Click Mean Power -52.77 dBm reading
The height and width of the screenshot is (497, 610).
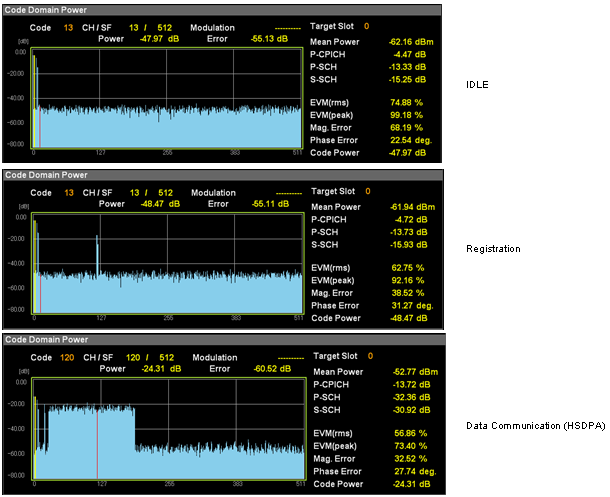click(x=415, y=372)
